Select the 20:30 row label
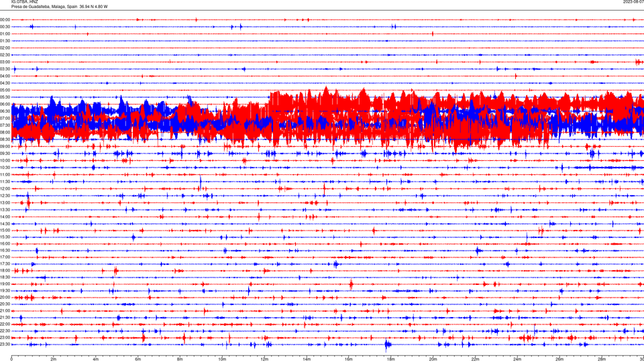 pos(5,304)
